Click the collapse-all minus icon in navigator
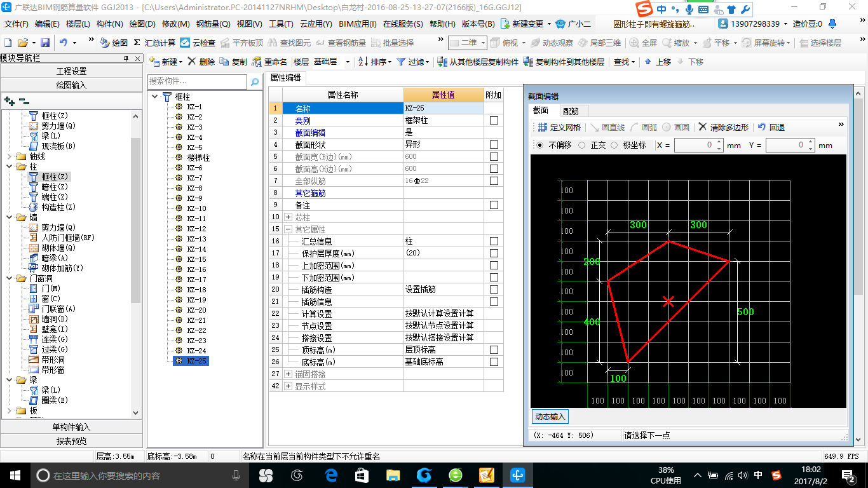This screenshot has height=488, width=868. pos(24,100)
